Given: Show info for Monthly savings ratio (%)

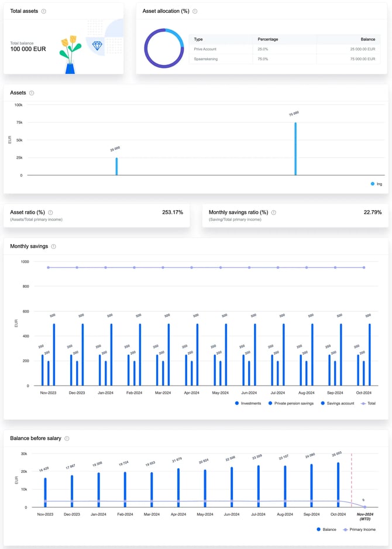Looking at the screenshot, I should (273, 212).
